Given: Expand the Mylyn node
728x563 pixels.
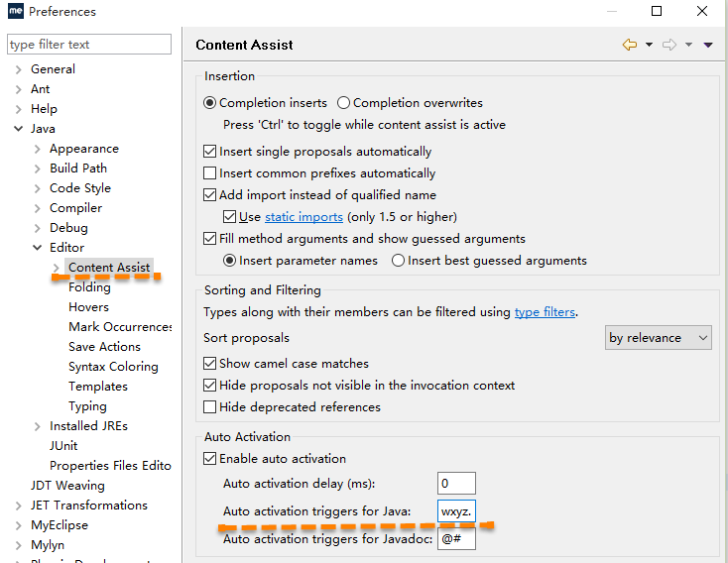Looking at the screenshot, I should click(x=18, y=545).
